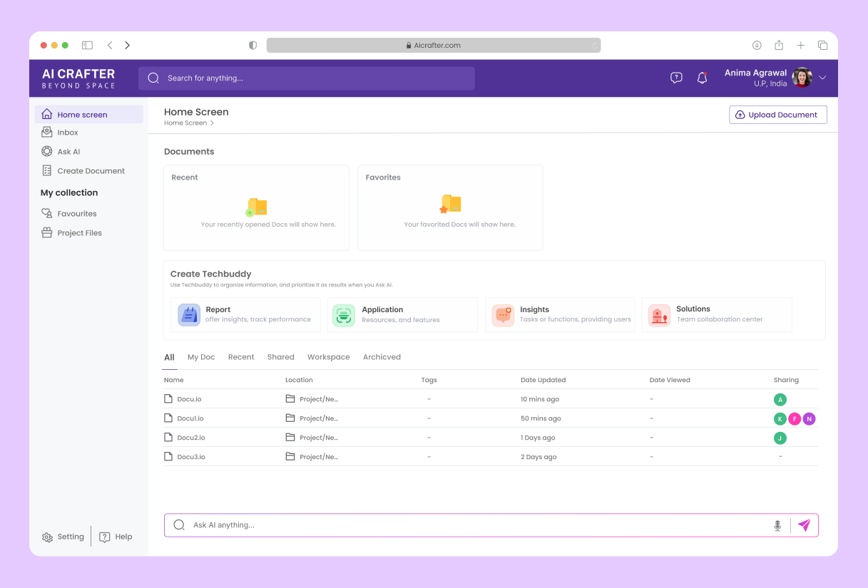The height and width of the screenshot is (588, 868).
Task: Click the Project Files icon in My collection
Action: [x=48, y=232]
